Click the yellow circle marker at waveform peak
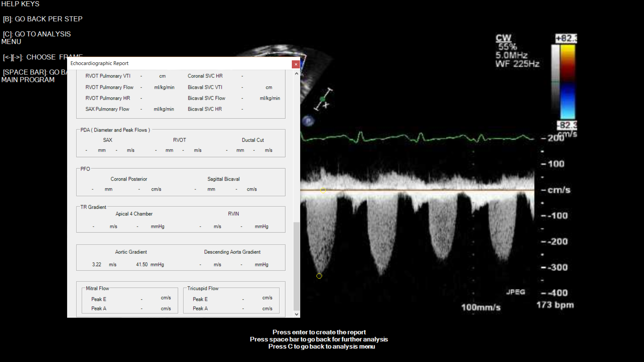Image resolution: width=644 pixels, height=362 pixels. 319,276
